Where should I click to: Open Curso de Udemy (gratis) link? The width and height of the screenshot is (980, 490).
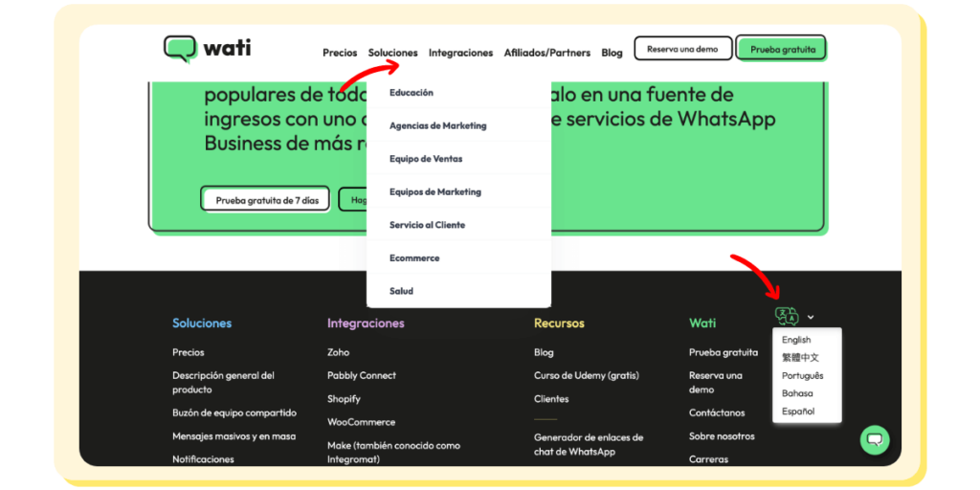pos(587,375)
